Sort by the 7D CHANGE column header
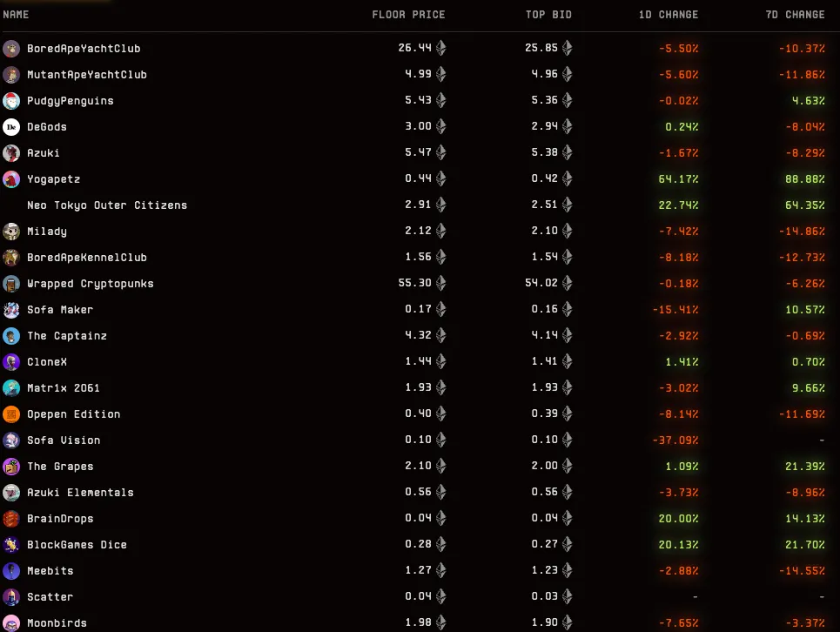840x632 pixels. [x=795, y=15]
